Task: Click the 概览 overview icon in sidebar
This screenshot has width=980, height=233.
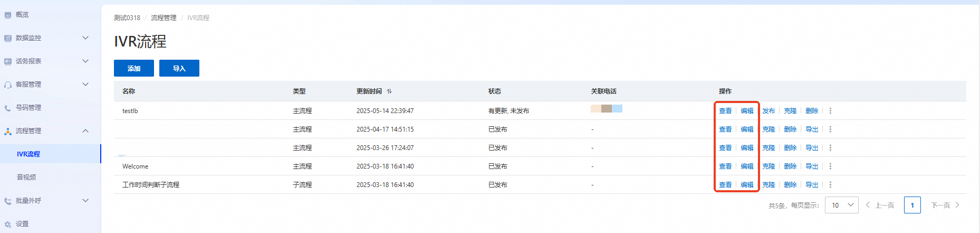Action: pos(8,15)
